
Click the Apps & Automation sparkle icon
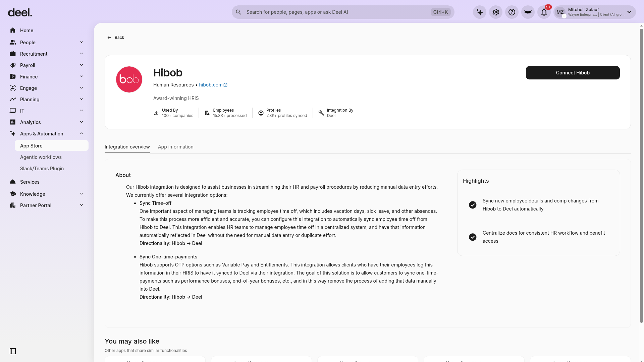[13, 134]
